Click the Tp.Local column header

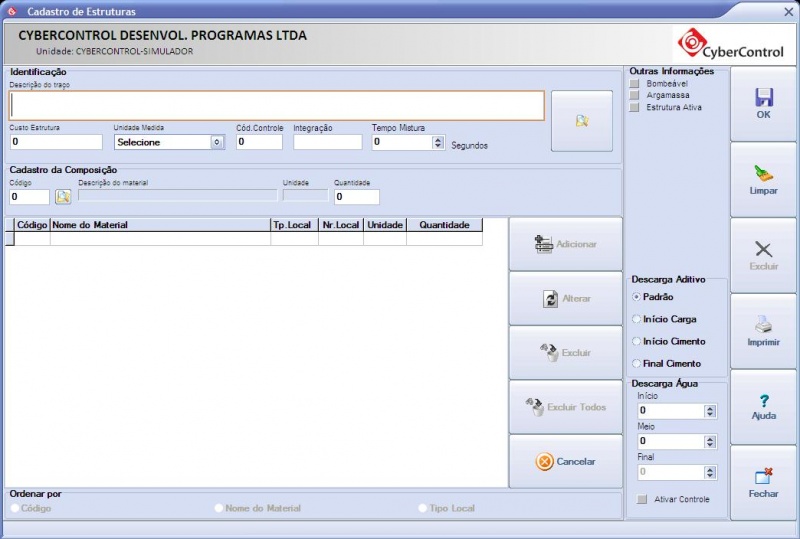[294, 225]
